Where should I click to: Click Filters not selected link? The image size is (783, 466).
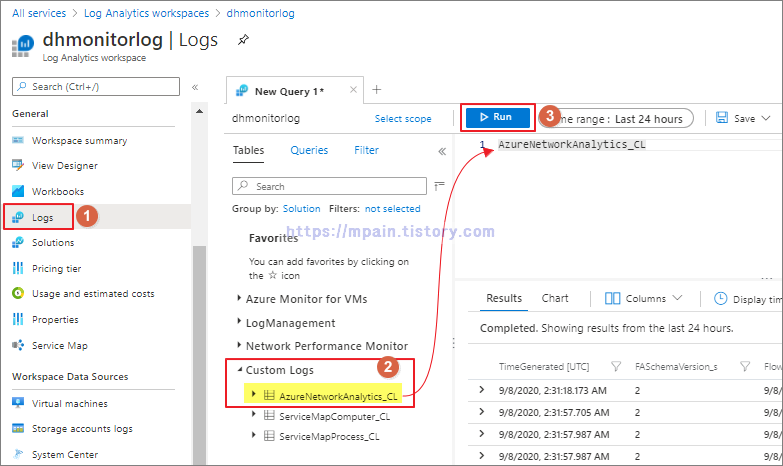coord(392,209)
